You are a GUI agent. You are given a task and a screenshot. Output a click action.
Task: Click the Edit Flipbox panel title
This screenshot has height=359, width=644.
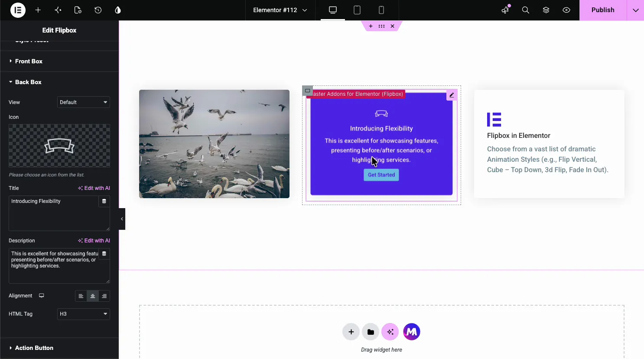59,30
